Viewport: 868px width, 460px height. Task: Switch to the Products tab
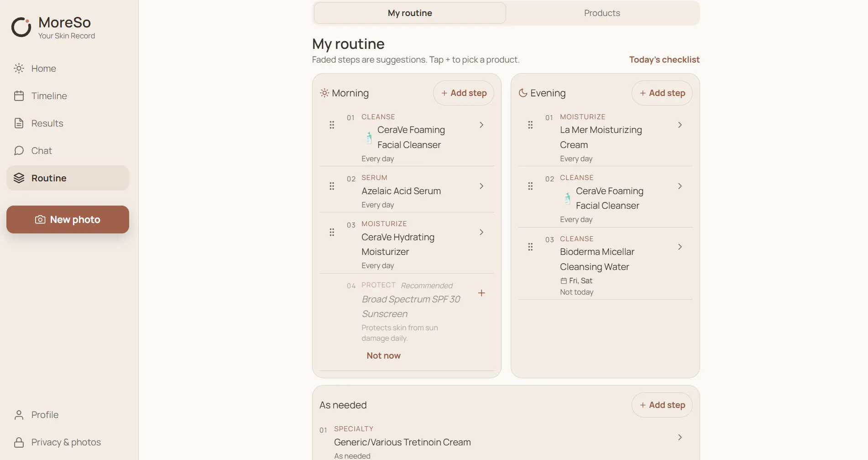[x=602, y=13]
